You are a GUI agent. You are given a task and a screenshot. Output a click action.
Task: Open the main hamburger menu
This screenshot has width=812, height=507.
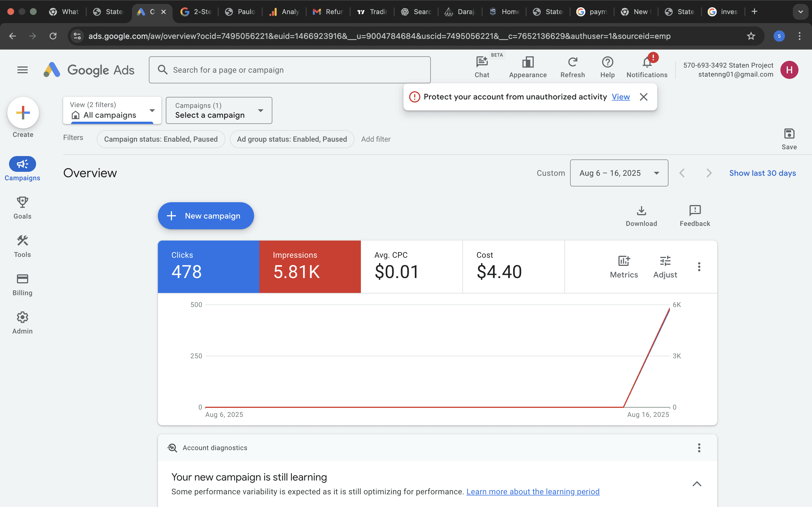[x=23, y=70]
